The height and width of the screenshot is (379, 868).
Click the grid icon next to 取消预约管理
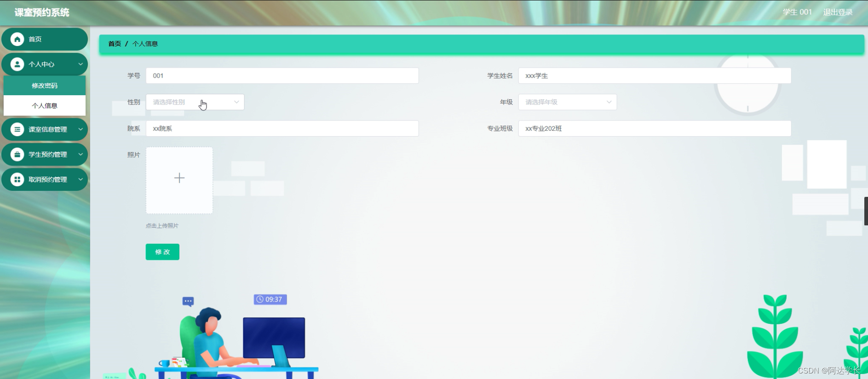click(17, 179)
